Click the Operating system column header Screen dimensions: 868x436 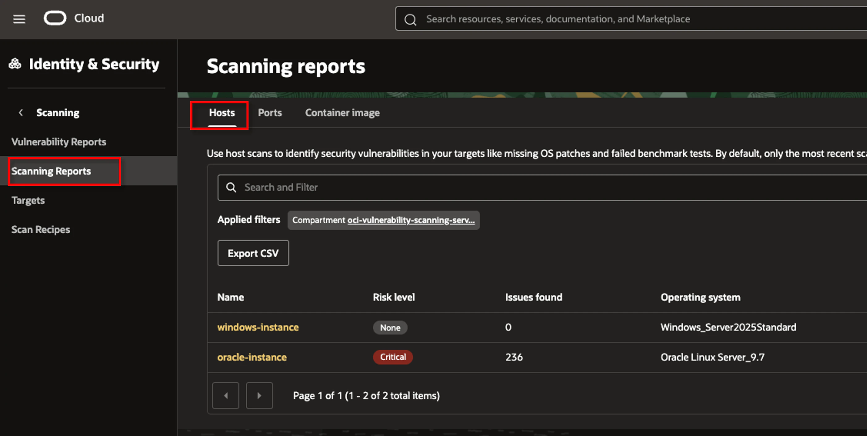(701, 297)
